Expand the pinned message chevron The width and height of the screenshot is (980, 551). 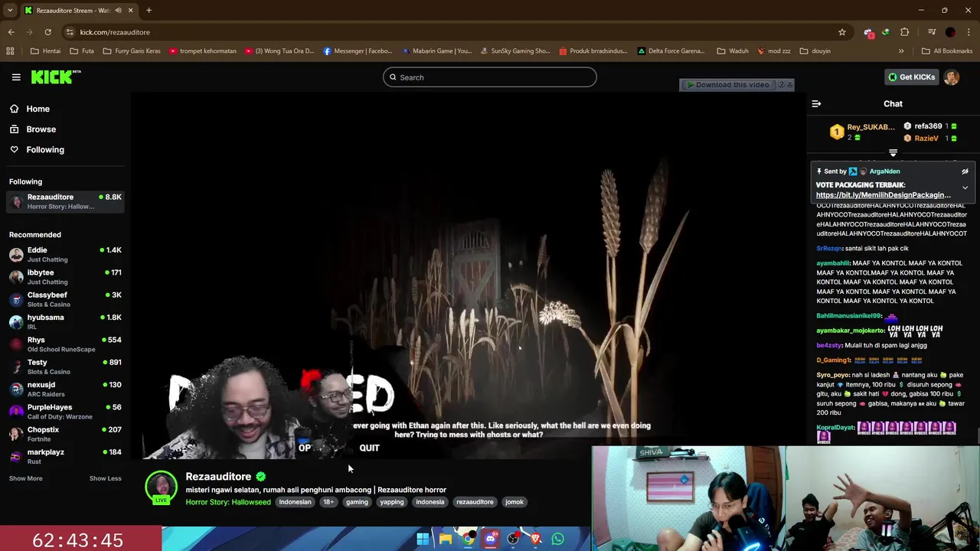(965, 187)
